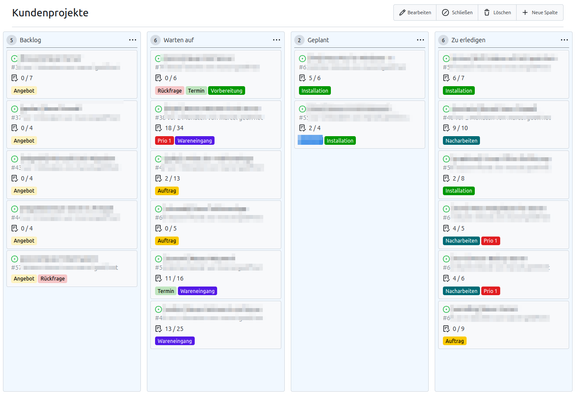Viewport: 576px width, 399px height.
Task: Open the Zu erledigen column three-dots menu
Action: pos(565,40)
